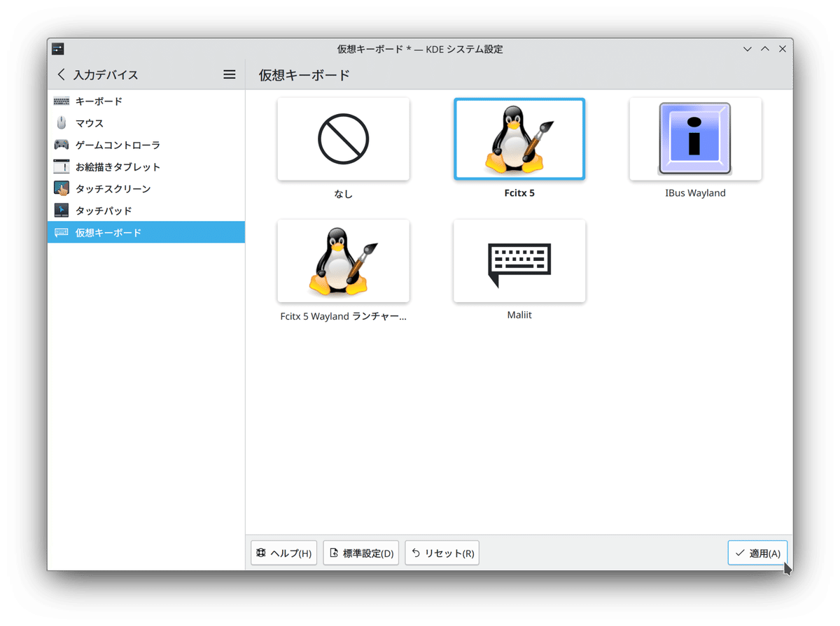Select the 仮想キーボード sidebar entry

tap(146, 232)
